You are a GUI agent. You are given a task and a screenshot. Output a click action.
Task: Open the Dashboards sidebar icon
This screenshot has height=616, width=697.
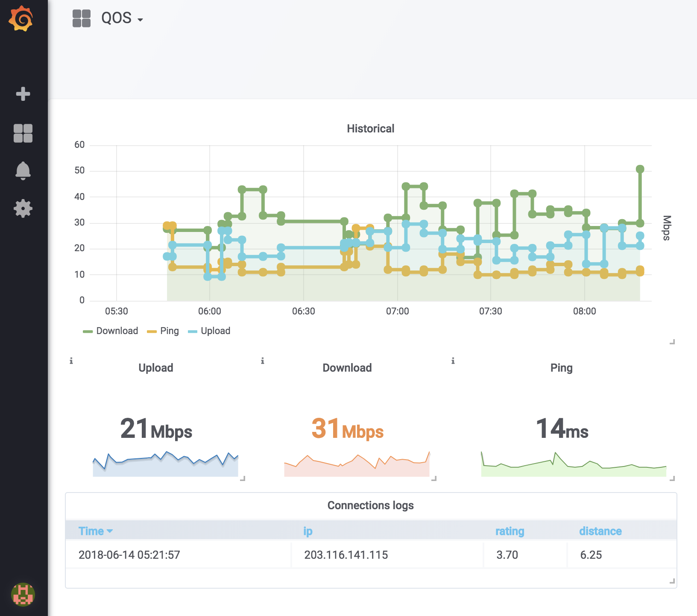(x=23, y=133)
